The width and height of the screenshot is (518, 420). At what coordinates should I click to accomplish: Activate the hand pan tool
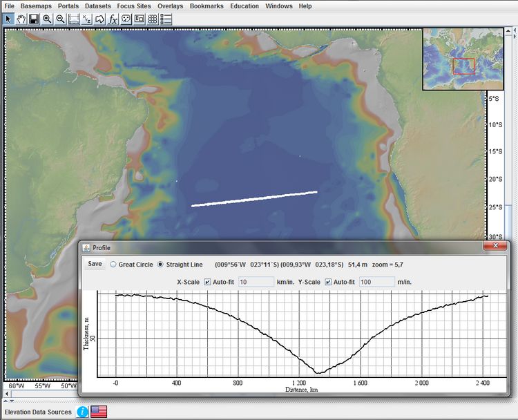[x=21, y=19]
